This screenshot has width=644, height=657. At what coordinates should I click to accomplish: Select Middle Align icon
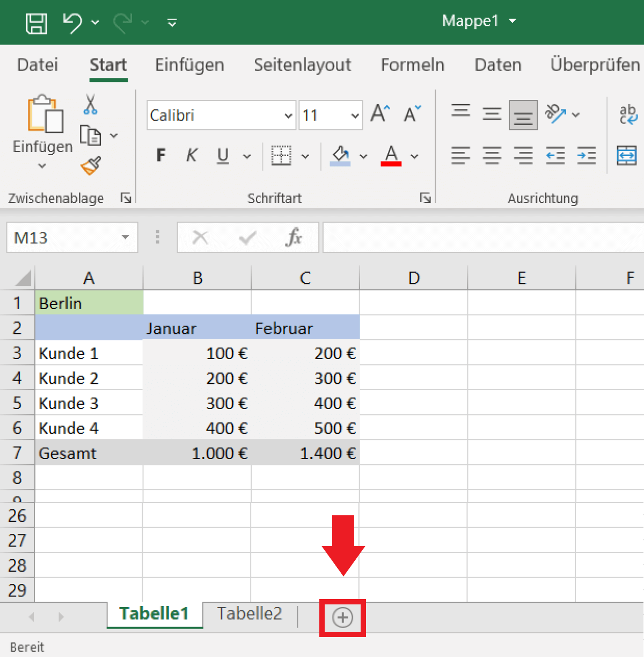tap(492, 114)
